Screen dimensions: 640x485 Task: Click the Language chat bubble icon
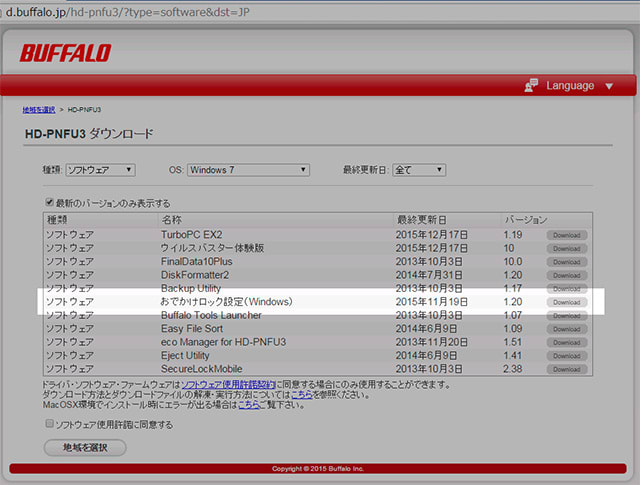click(x=531, y=85)
